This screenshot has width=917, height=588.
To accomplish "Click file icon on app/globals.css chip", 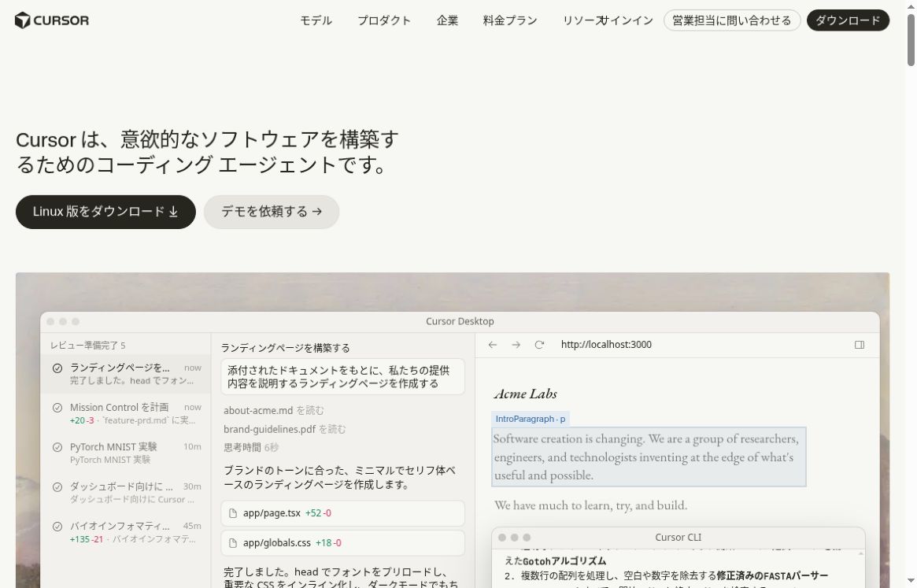I will click(x=233, y=543).
